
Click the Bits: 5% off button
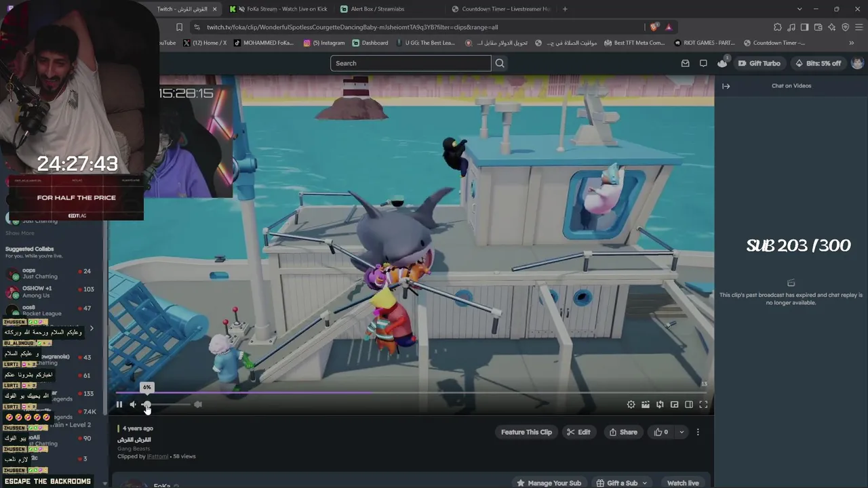[x=817, y=63]
